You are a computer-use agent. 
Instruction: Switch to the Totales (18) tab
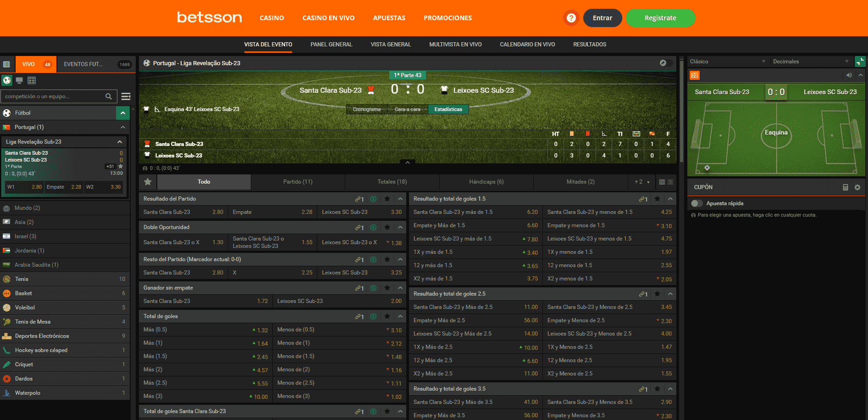(x=392, y=182)
